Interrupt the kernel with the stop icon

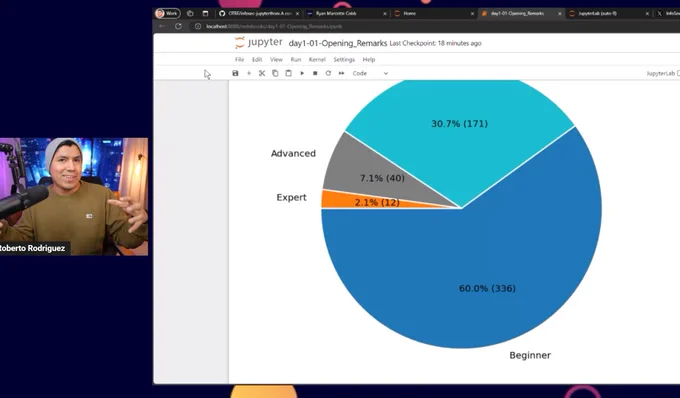pyautogui.click(x=315, y=73)
